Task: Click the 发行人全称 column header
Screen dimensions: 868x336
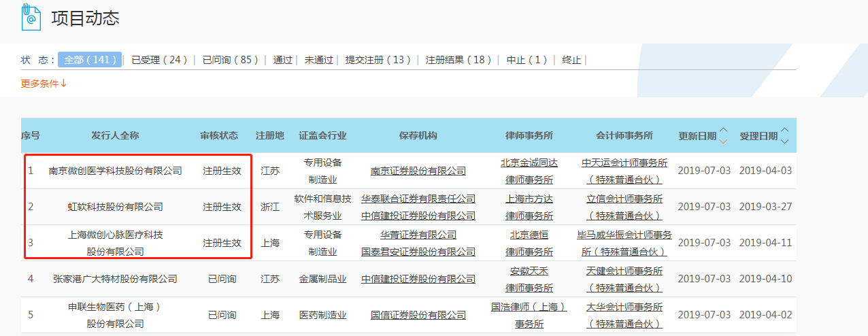Action: pos(116,135)
